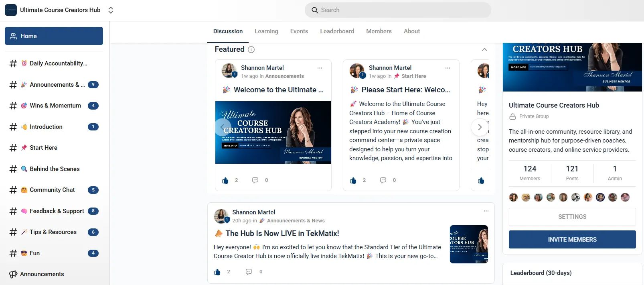Open the Daily Accountability channel
The height and width of the screenshot is (285, 644).
(x=54, y=63)
